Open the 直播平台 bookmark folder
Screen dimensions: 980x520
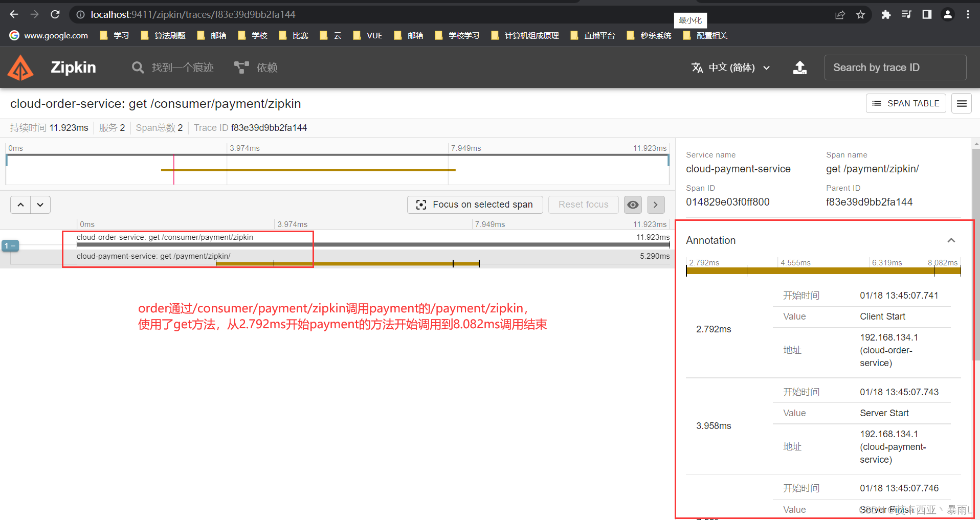point(593,35)
